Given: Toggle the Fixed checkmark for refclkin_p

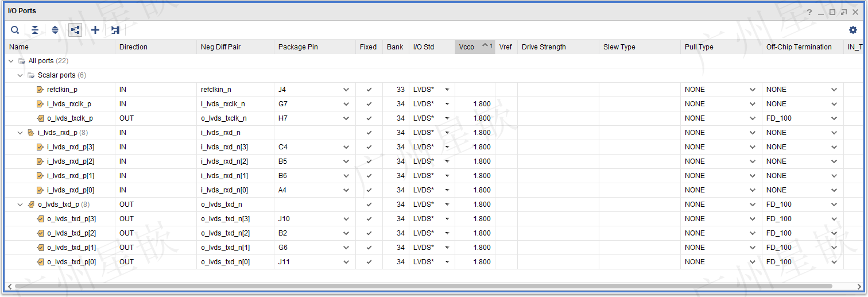Looking at the screenshot, I should pyautogui.click(x=369, y=90).
